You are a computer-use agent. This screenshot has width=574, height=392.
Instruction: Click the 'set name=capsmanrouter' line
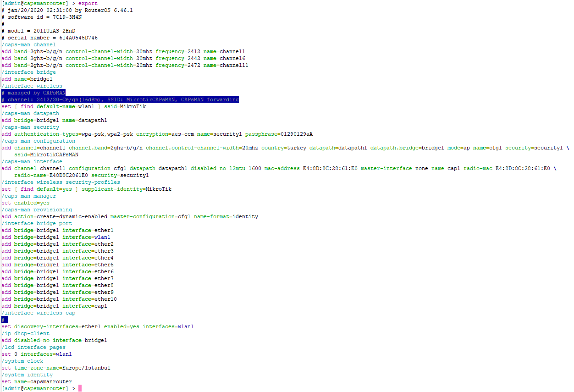point(37,381)
